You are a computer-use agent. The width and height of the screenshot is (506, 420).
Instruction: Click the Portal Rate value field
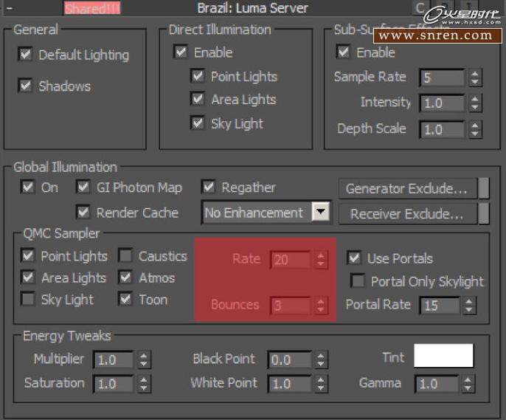(x=440, y=306)
